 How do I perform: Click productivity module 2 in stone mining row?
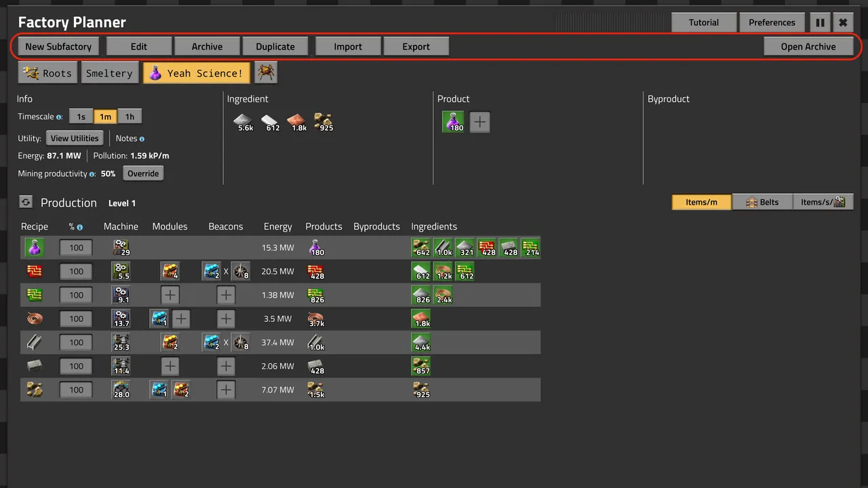tap(181, 390)
